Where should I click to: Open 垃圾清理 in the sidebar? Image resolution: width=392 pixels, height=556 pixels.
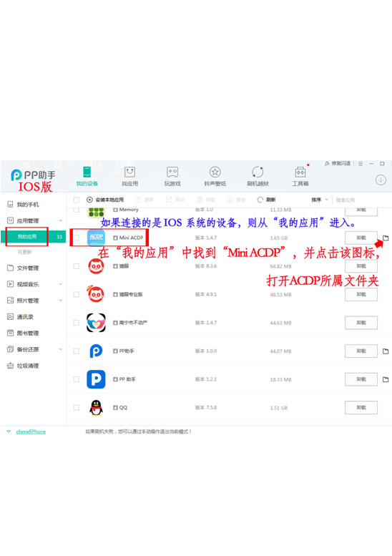tap(24, 366)
